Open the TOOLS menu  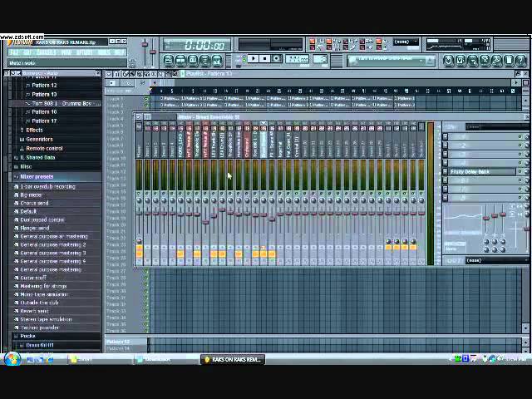[x=104, y=52]
